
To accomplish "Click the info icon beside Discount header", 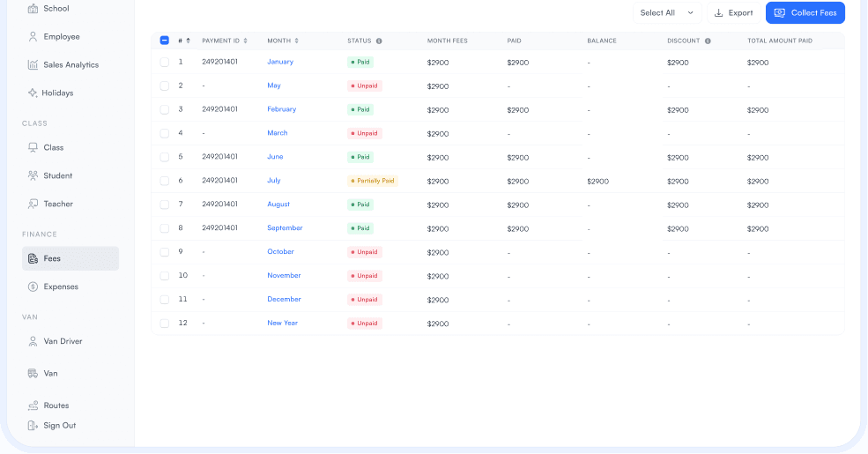I will [708, 41].
